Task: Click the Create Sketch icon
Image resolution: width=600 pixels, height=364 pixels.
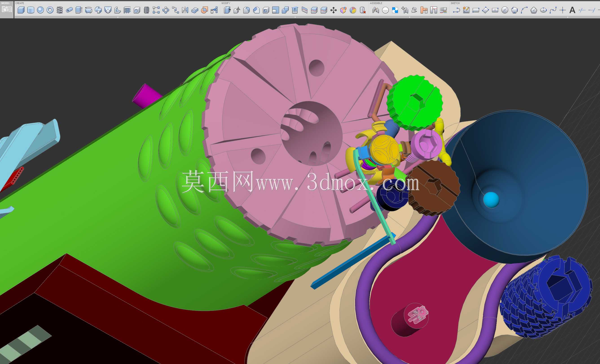Action: pos(466,10)
